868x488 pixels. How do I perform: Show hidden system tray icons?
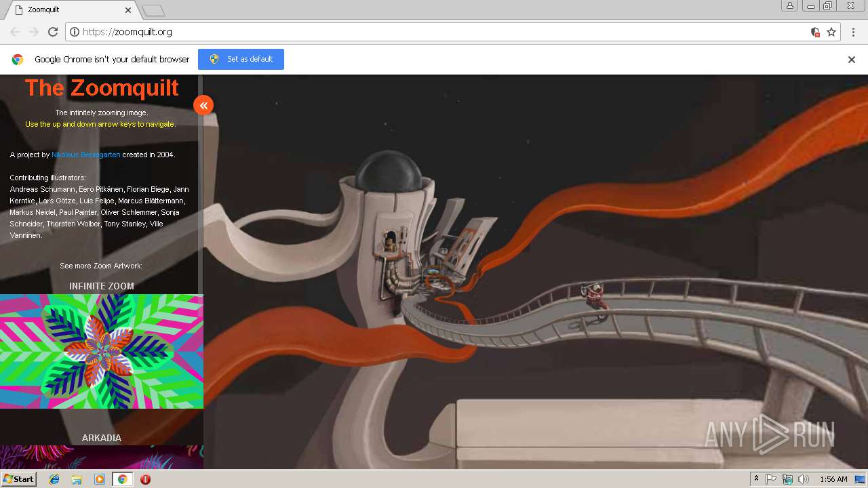point(756,479)
